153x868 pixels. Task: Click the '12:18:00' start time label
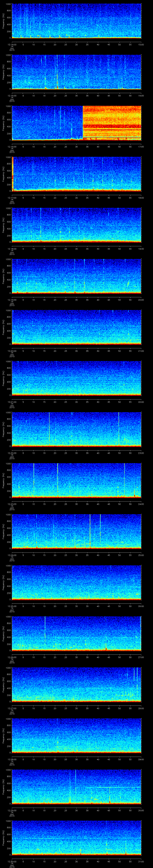pos(12,249)
